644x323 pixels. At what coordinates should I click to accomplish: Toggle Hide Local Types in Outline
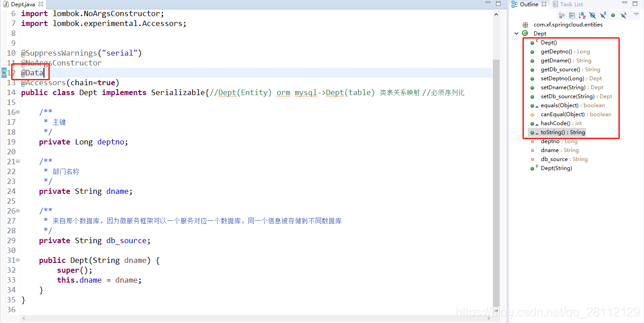coord(623,15)
